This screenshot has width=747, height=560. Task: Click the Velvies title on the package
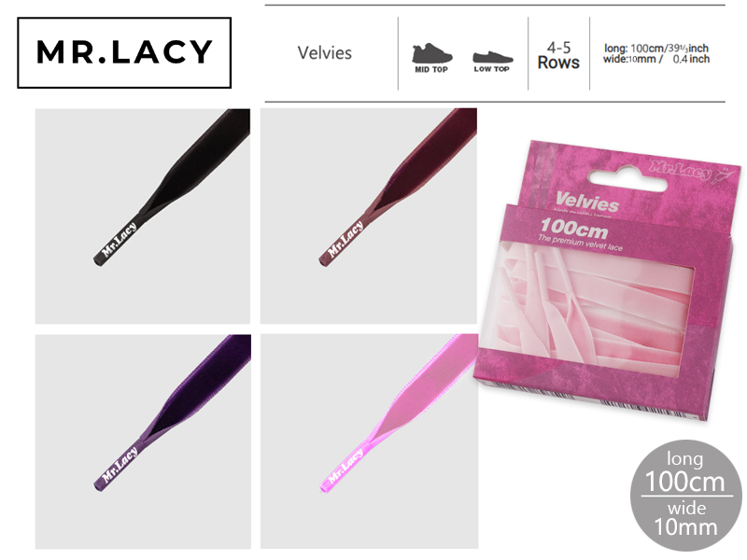click(x=587, y=202)
